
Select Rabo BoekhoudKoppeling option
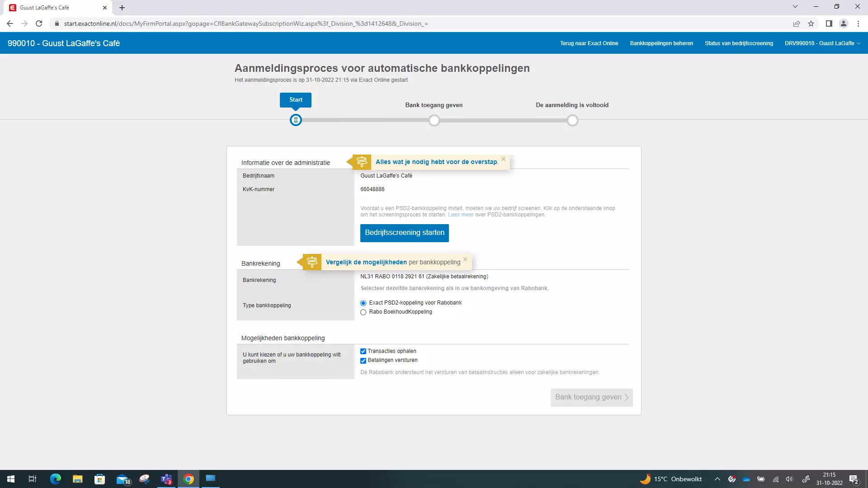[363, 312]
